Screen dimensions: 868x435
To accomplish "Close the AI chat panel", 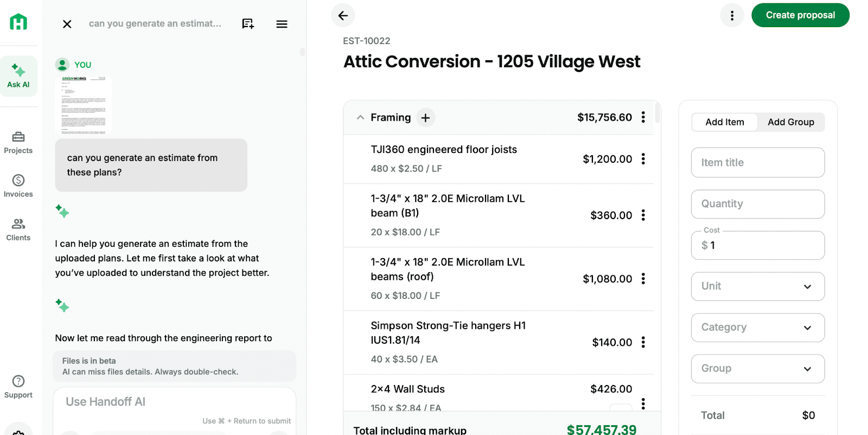I will tap(67, 24).
